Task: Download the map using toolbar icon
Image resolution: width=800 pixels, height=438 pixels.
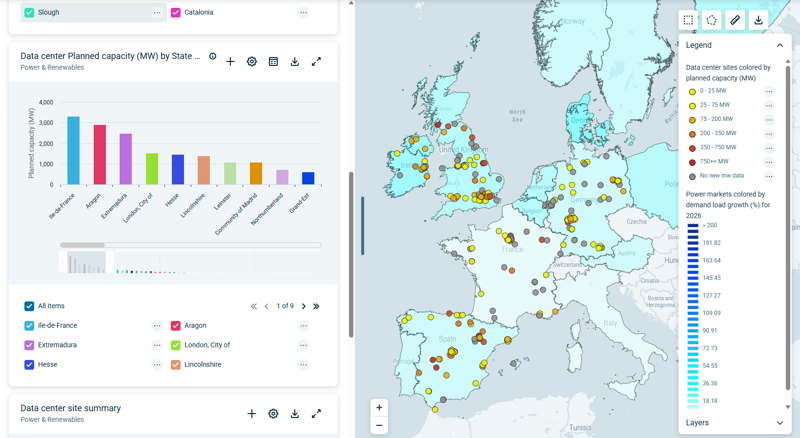Action: [758, 20]
